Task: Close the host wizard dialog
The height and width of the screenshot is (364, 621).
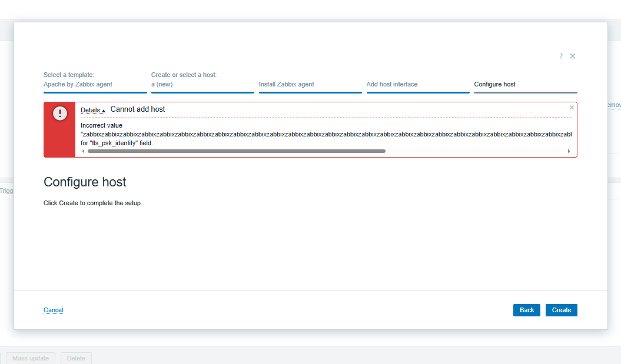Action: 573,56
